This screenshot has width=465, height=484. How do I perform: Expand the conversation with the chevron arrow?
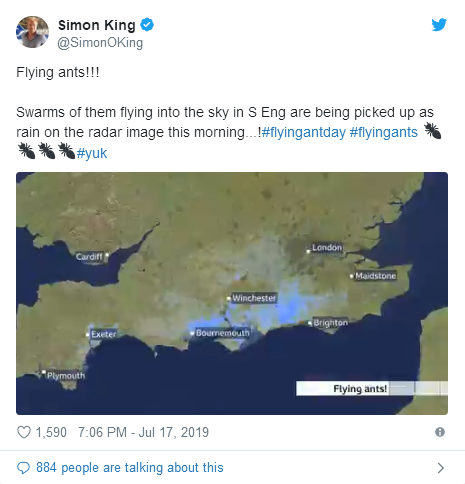tap(441, 468)
